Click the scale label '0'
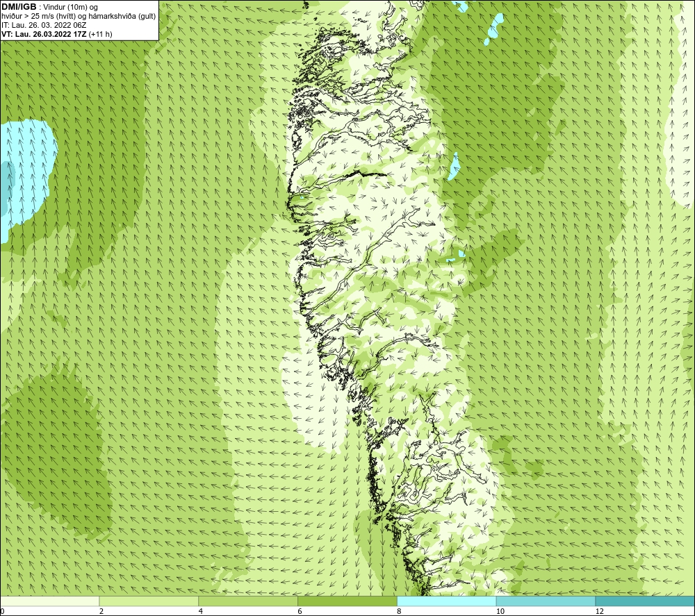This screenshot has width=695, height=616. [x=2, y=611]
